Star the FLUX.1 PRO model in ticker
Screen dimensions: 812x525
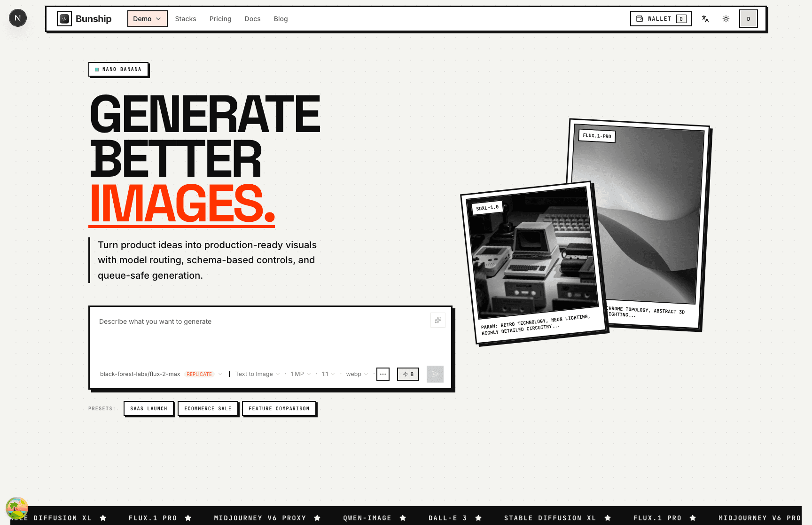point(188,518)
